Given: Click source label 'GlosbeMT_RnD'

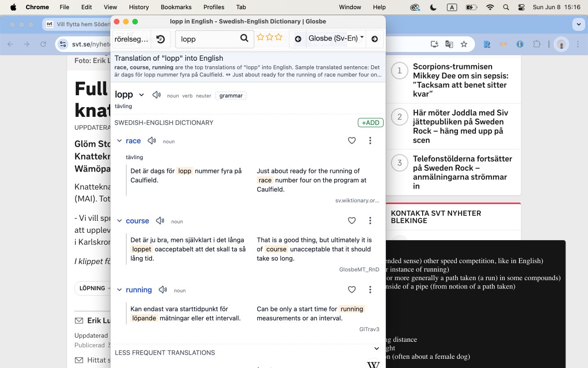Looking at the screenshot, I should coord(359,270).
